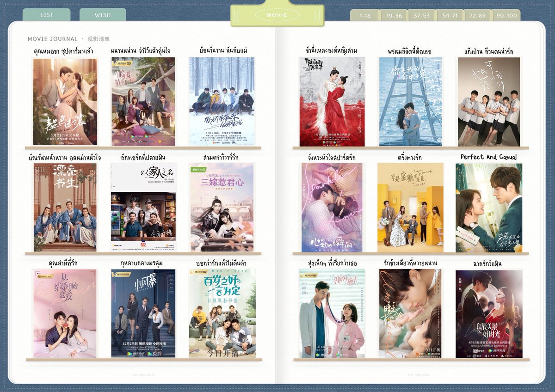Go to page tab 1-18
This screenshot has width=555, height=392.
tap(364, 16)
